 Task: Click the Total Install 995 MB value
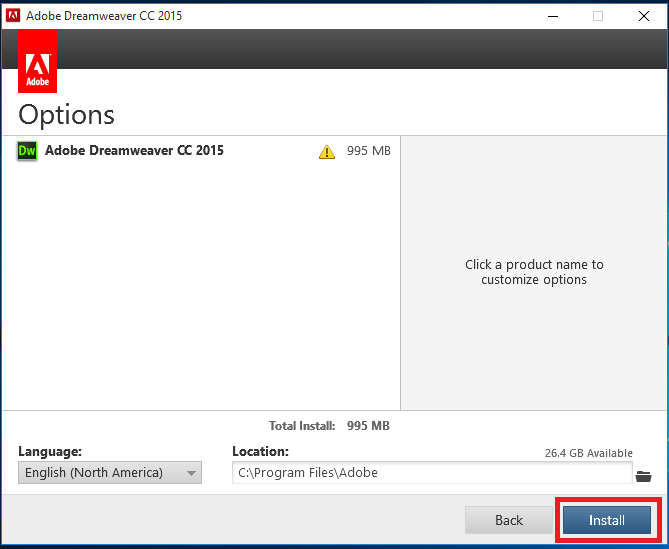[368, 426]
